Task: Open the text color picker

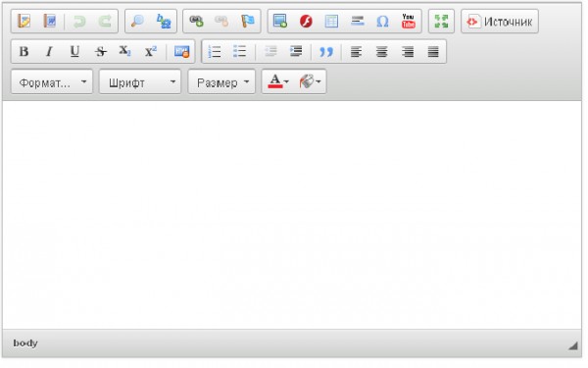Action: click(277, 81)
